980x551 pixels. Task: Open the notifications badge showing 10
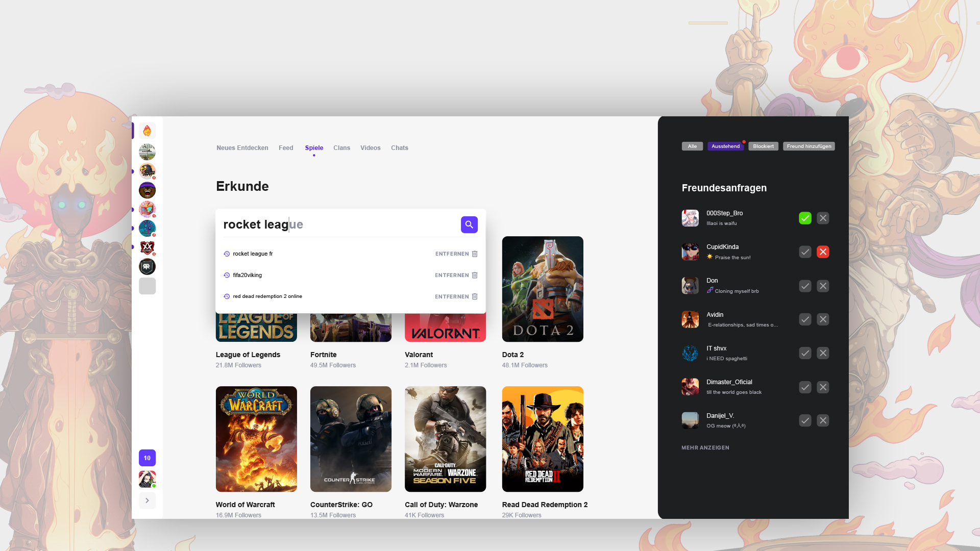(x=147, y=458)
